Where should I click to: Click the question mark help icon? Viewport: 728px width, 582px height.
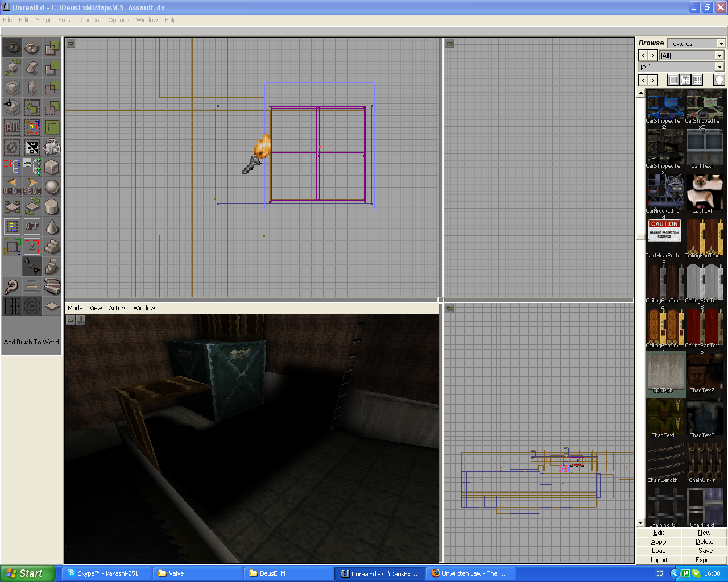pyautogui.click(x=13, y=286)
